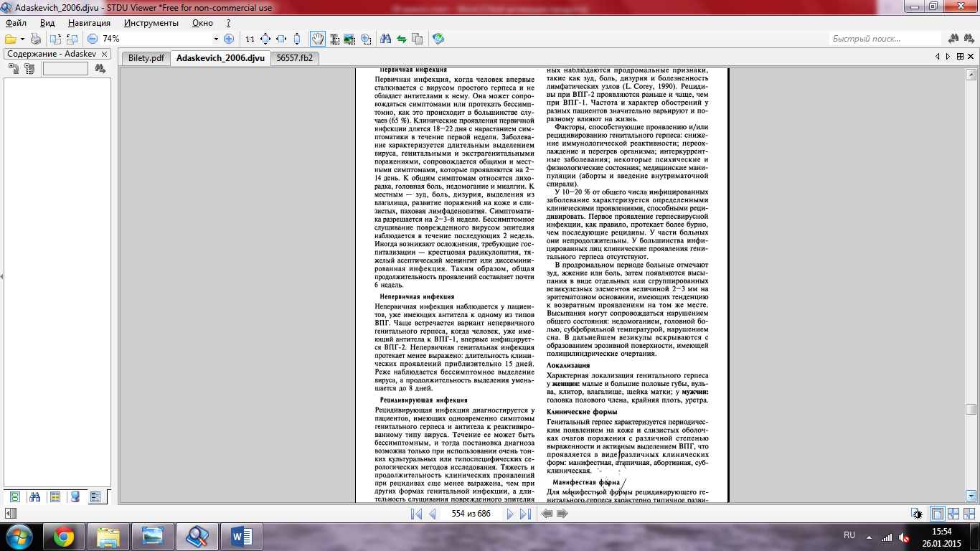Screen dimensions: 980x551
Task: Focus the quick search field
Action: 885,39
